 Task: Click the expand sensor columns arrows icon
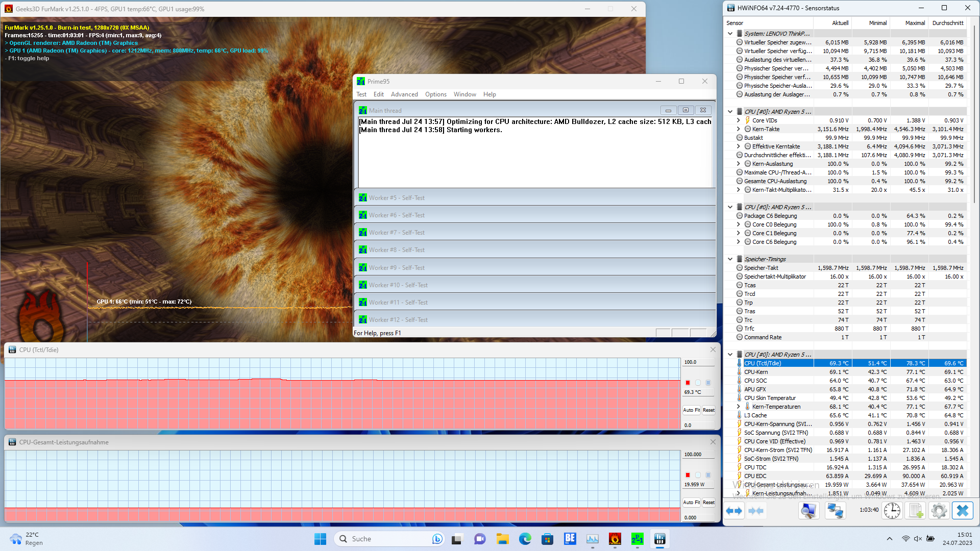point(734,511)
